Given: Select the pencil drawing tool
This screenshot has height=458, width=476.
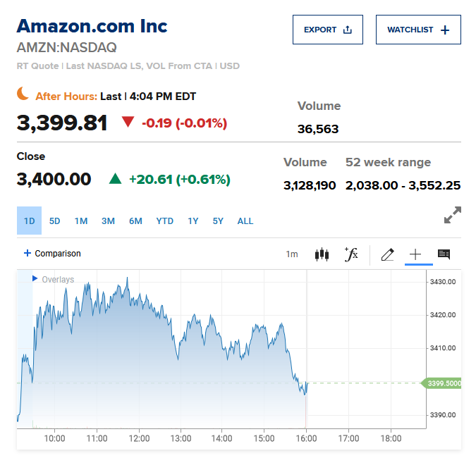Looking at the screenshot, I should point(387,254).
